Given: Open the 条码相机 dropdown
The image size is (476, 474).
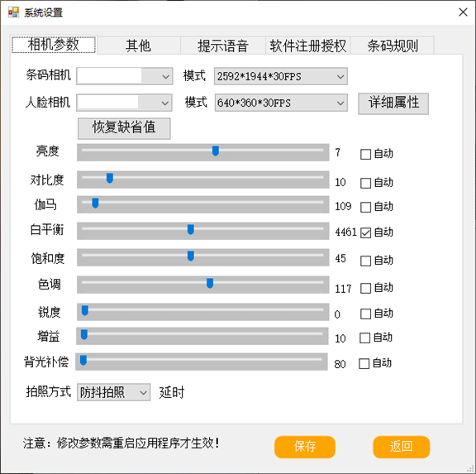Looking at the screenshot, I should pyautogui.click(x=125, y=76).
